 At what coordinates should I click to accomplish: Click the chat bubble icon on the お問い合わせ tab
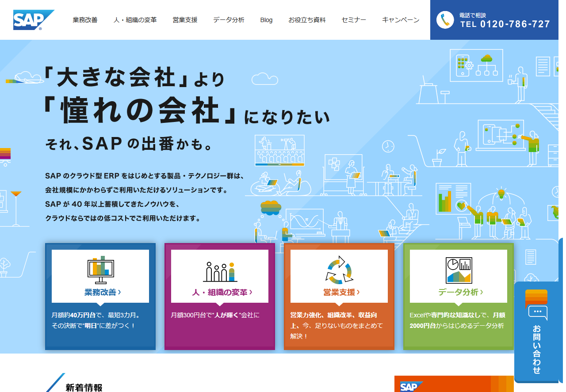pyautogui.click(x=537, y=312)
